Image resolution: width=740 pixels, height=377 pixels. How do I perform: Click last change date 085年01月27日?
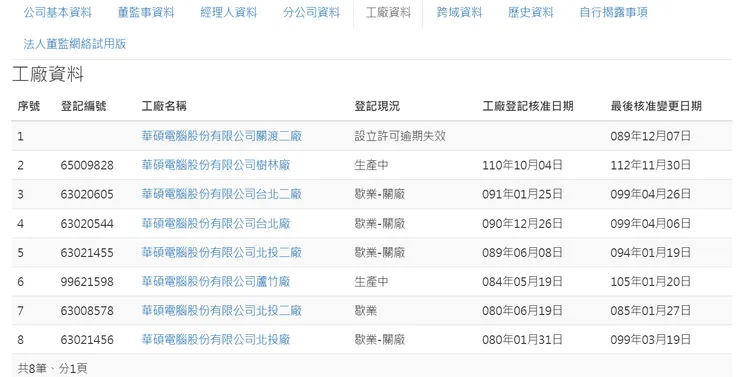(650, 311)
